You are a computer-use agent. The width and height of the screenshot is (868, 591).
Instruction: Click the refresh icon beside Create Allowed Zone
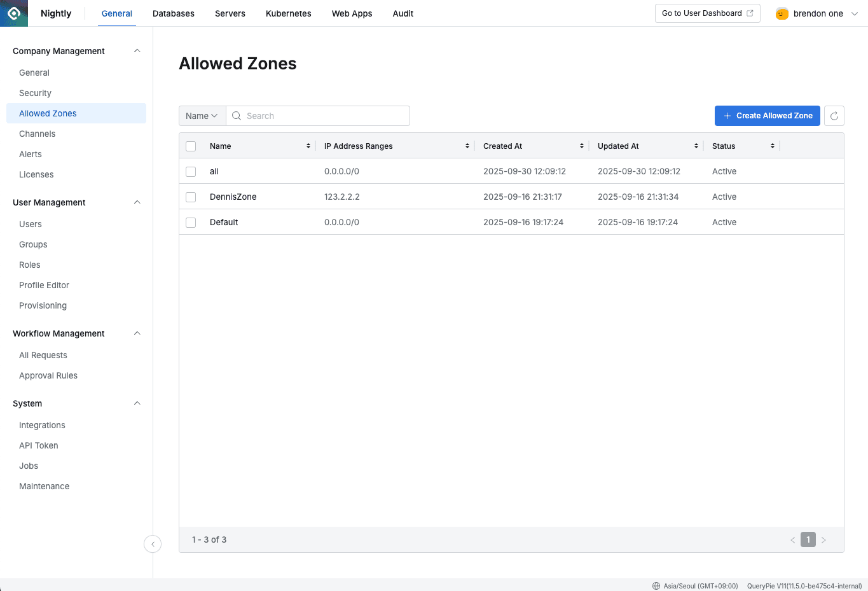pos(834,116)
